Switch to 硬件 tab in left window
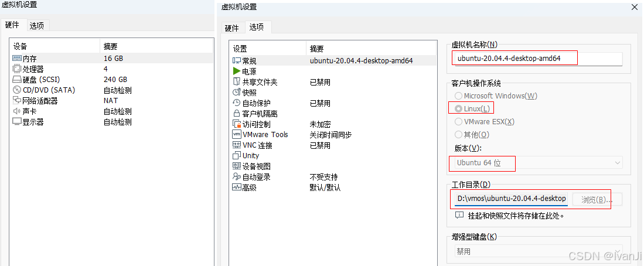Image resolution: width=644 pixels, height=266 pixels. [x=12, y=25]
